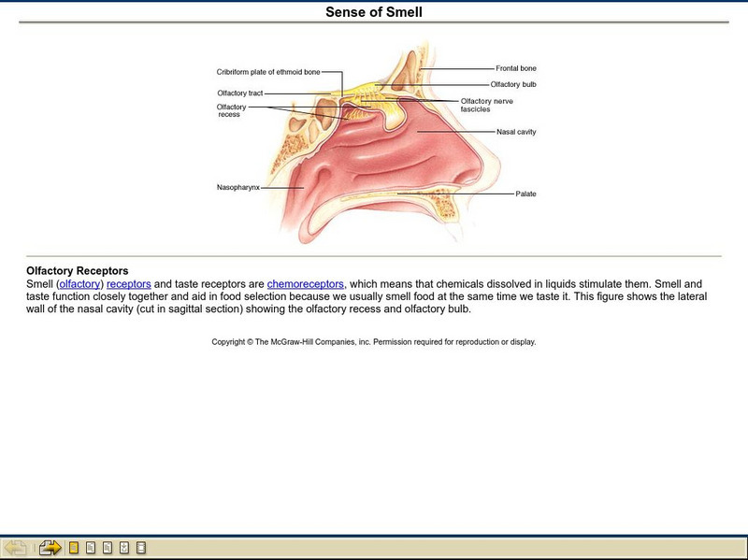Select the highlighted current page icon

click(x=74, y=547)
